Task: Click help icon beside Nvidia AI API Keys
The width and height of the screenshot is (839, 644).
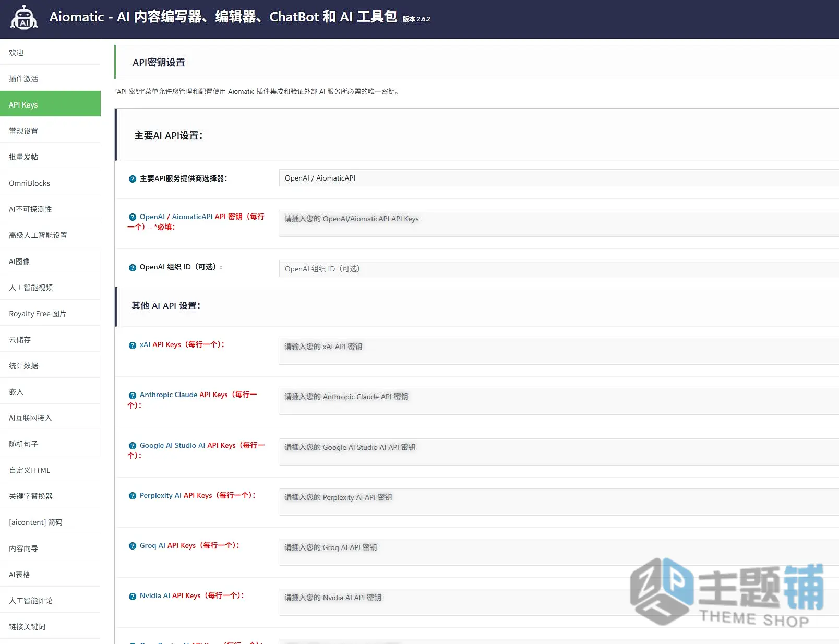Action: click(133, 597)
